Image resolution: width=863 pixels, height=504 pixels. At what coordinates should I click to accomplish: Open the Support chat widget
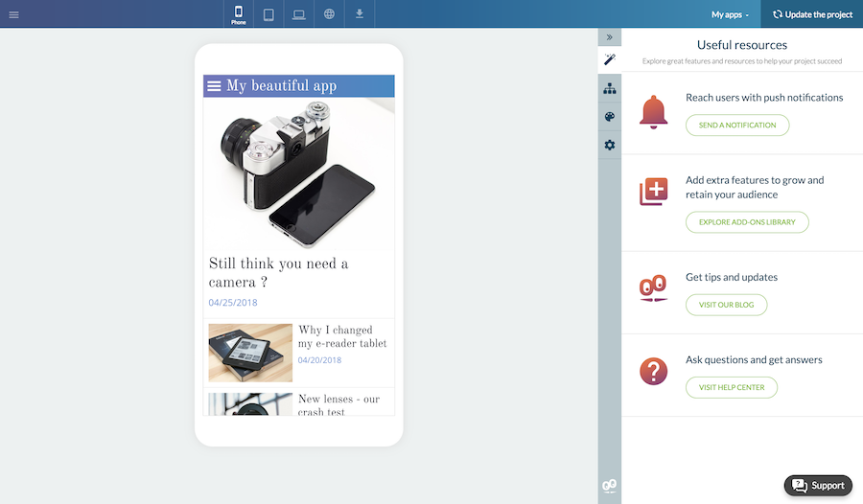(x=818, y=485)
